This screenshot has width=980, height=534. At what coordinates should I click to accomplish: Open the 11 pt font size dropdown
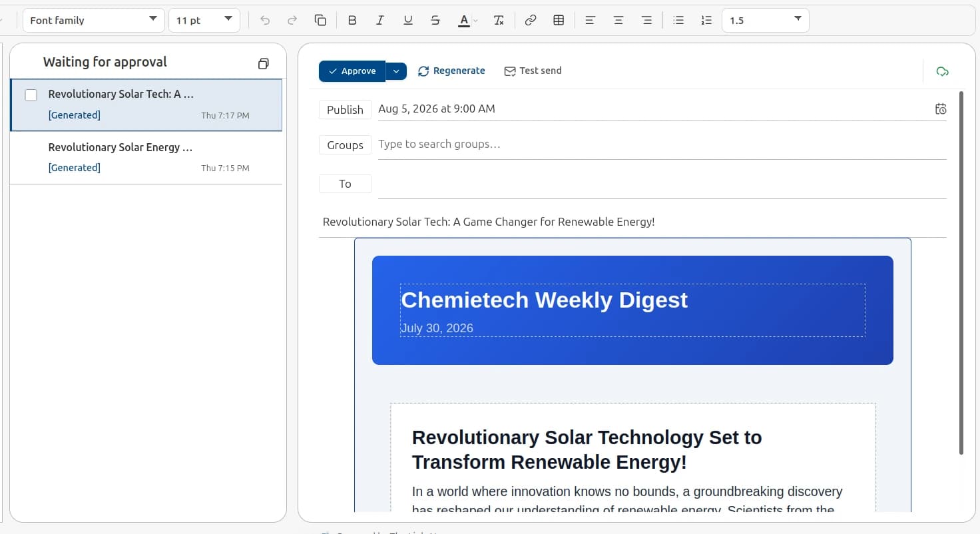(x=204, y=20)
